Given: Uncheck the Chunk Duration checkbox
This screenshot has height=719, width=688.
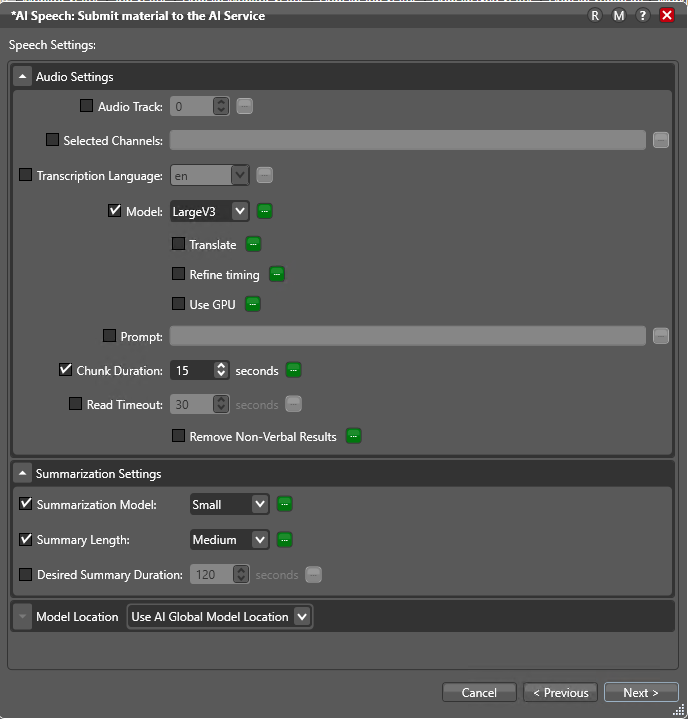Looking at the screenshot, I should [x=65, y=370].
